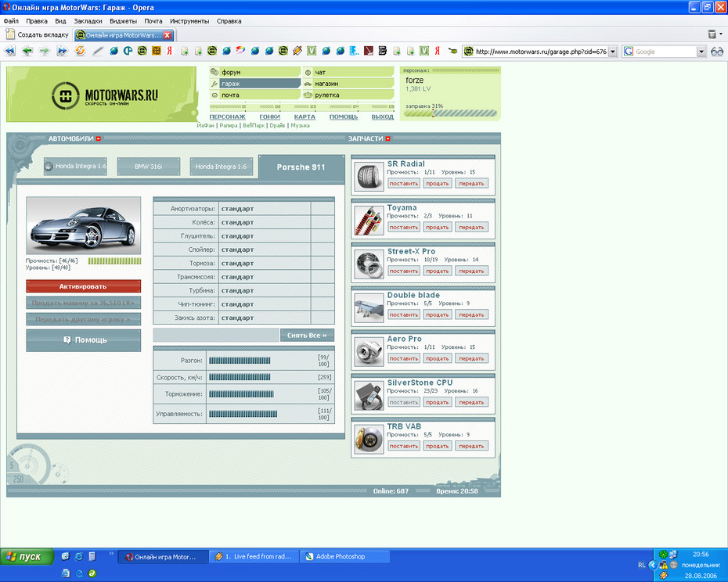Open the address bar URL dropdown
This screenshot has height=582, width=728.
click(613, 52)
